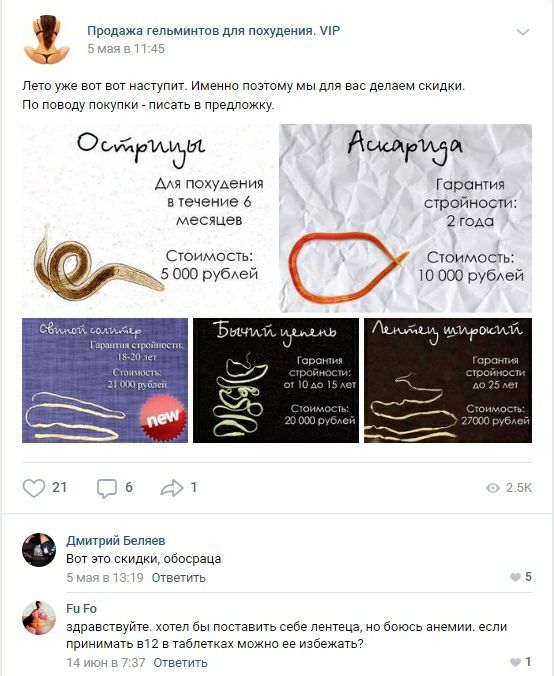Open the Свиной солитер image with new badge
554x676 pixels.
(105, 380)
